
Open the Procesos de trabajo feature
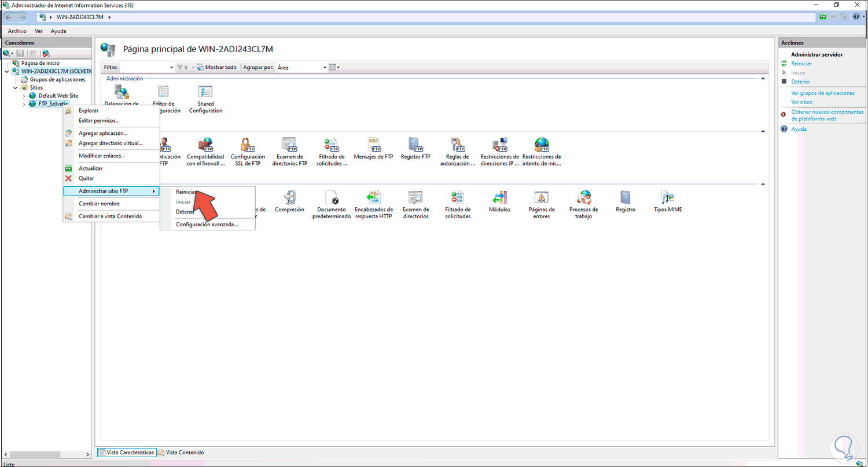pyautogui.click(x=583, y=205)
